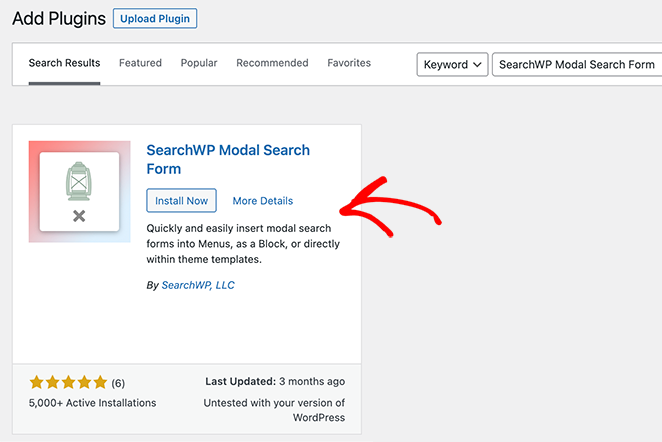View More Details for the plugin
The image size is (662, 442).
pyautogui.click(x=263, y=201)
